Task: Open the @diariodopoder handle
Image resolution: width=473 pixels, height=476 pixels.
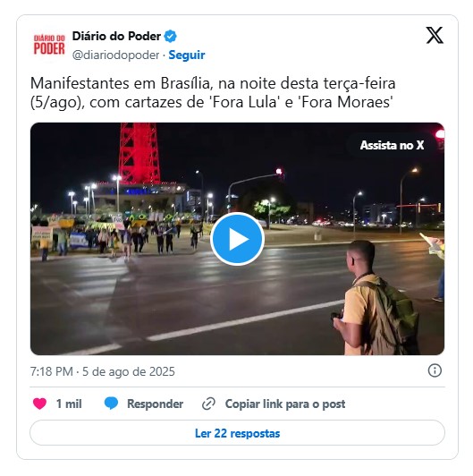Action: [115, 55]
